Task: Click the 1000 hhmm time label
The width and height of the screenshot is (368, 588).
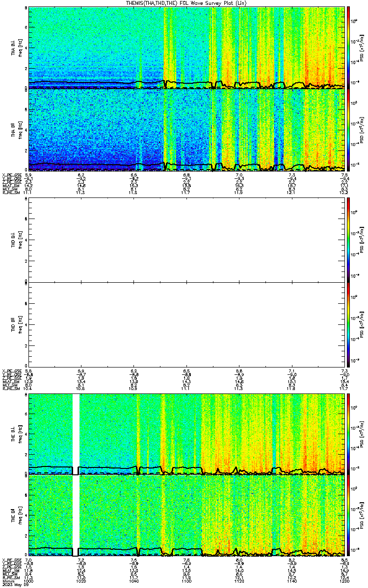Action: tap(29, 580)
